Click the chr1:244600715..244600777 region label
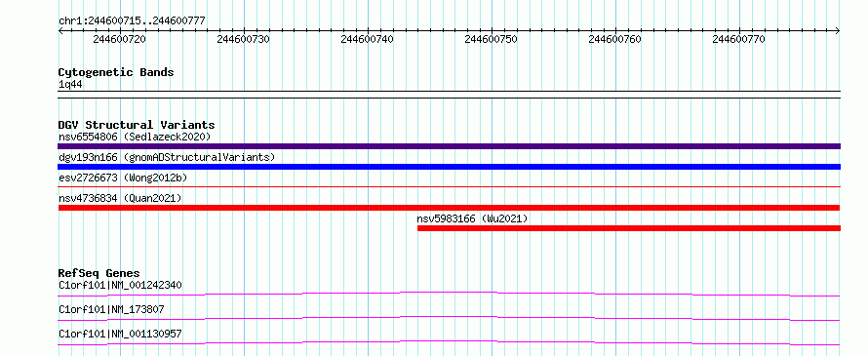 (x=132, y=21)
